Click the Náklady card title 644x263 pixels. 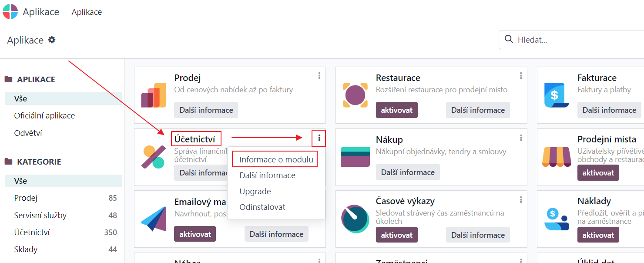[x=594, y=201]
